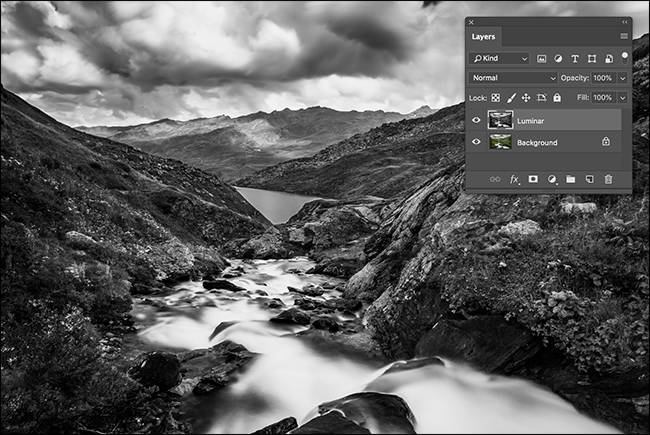
Task: Click the add layer mask icon
Action: click(x=533, y=179)
